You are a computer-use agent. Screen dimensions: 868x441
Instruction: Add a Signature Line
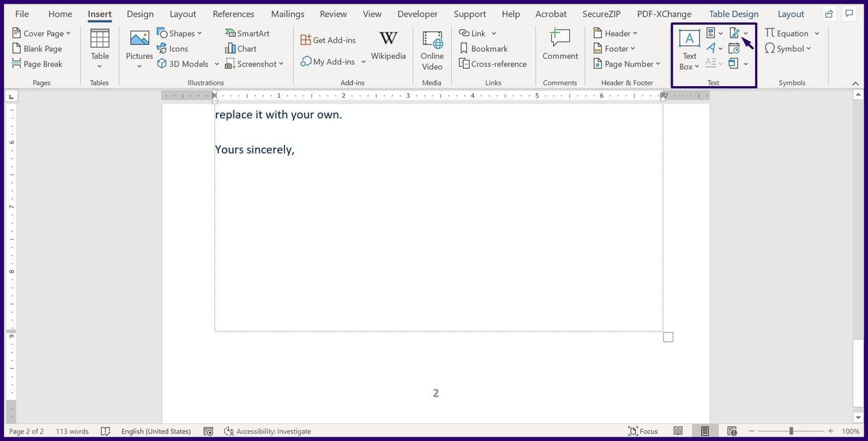(x=735, y=33)
